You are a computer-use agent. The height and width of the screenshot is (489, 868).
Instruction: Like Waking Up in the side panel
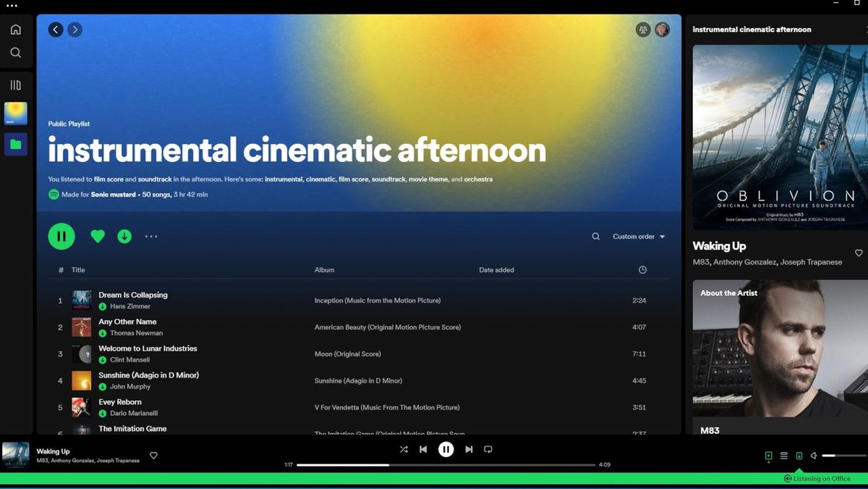[859, 253]
